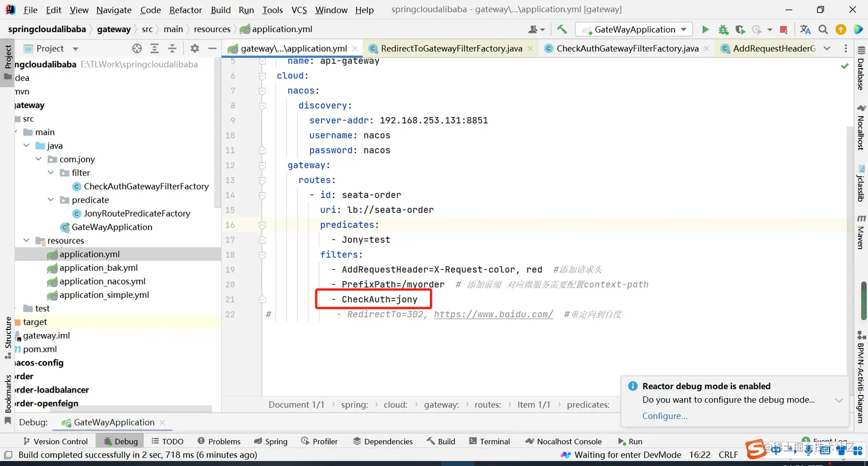Switch to CheckAuthGatewayFilterFactory.java tab
Screen dimensions: 868x466
[627, 49]
